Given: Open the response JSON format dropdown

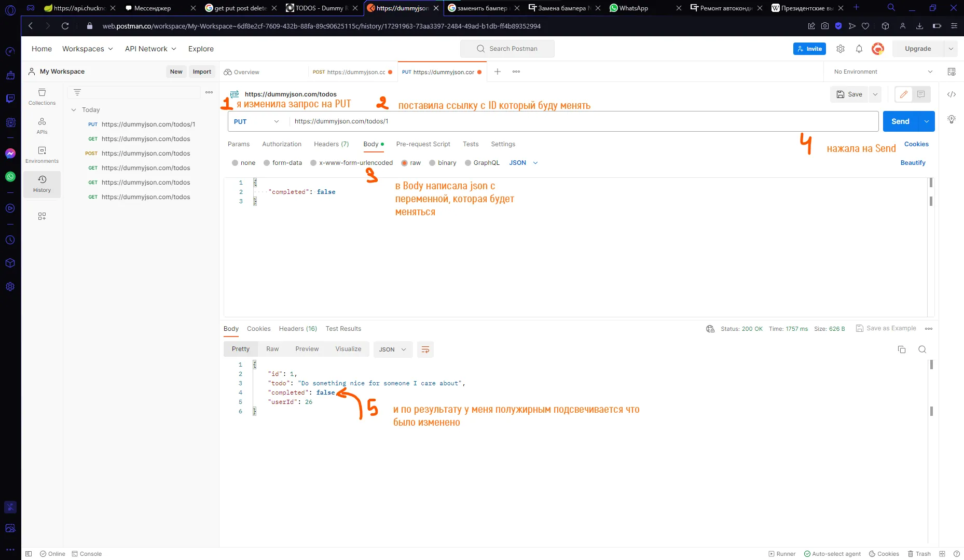Looking at the screenshot, I should click(x=393, y=349).
